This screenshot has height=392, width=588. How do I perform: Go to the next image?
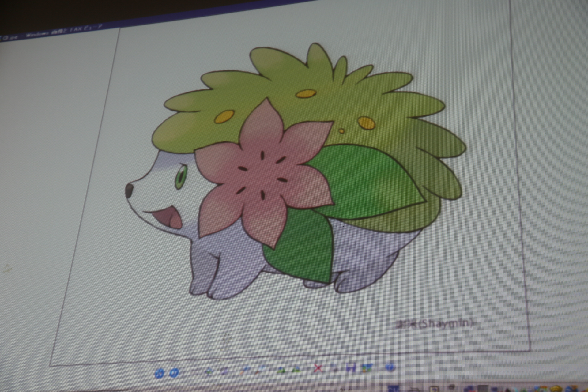point(174,373)
